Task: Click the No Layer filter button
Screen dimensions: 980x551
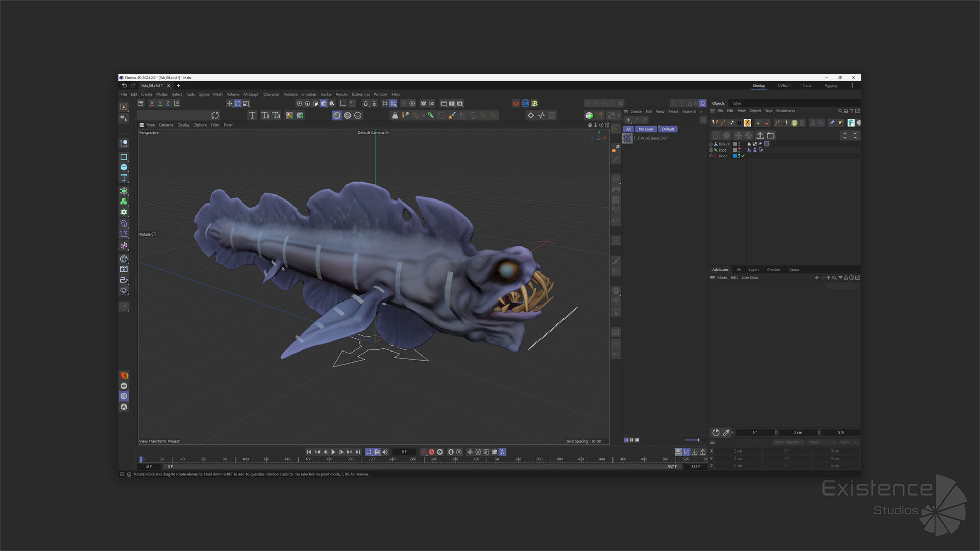Action: (x=646, y=129)
